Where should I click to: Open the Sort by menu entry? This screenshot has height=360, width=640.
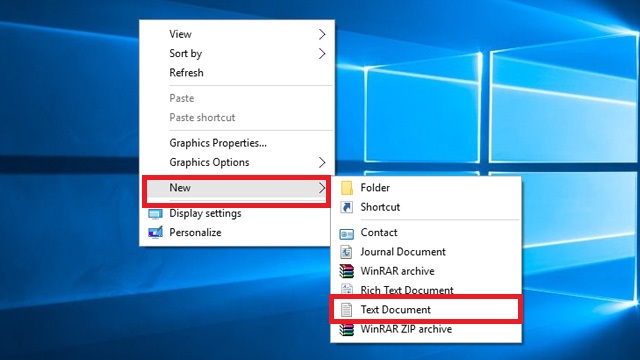[237, 53]
